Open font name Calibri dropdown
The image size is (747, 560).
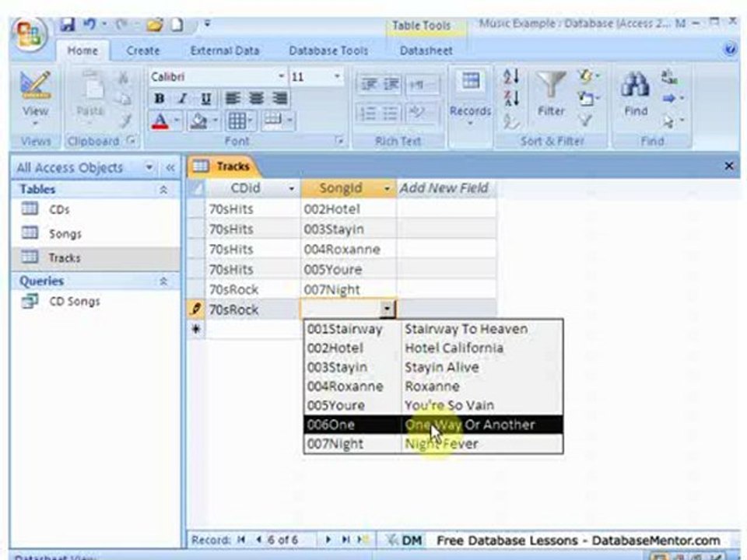click(281, 76)
